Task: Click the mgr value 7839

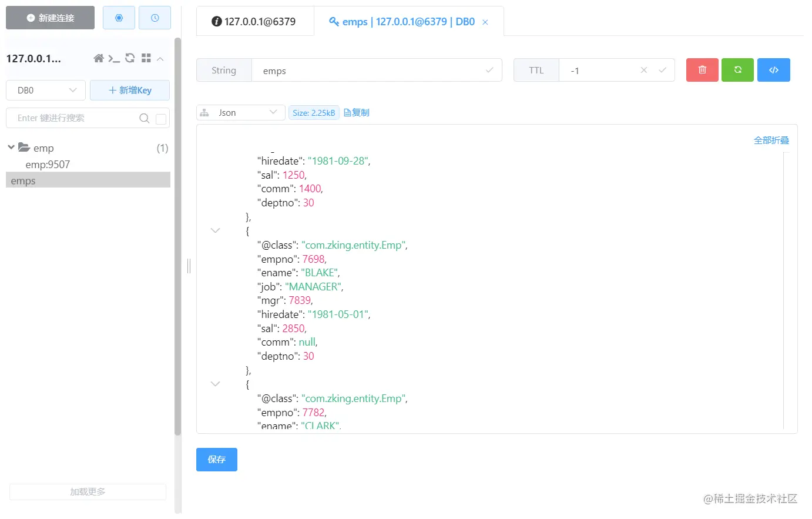Action: pos(300,300)
